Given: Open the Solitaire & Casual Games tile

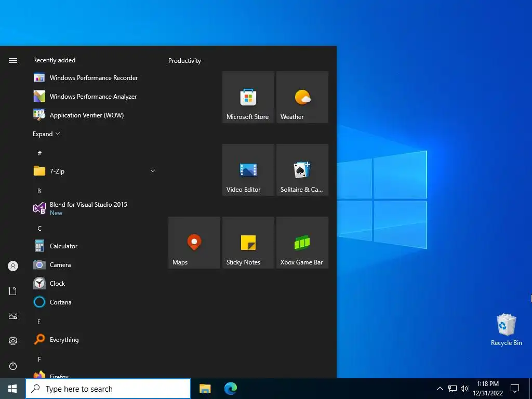Looking at the screenshot, I should point(302,170).
